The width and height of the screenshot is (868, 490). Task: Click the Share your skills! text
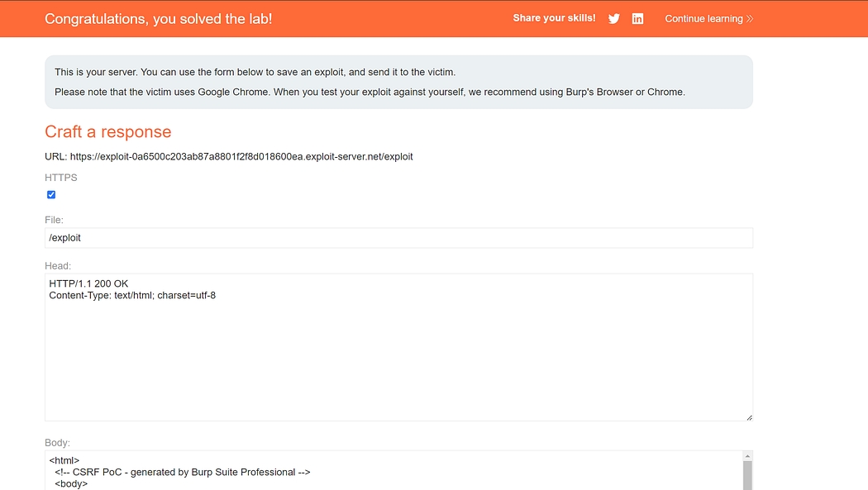point(554,18)
